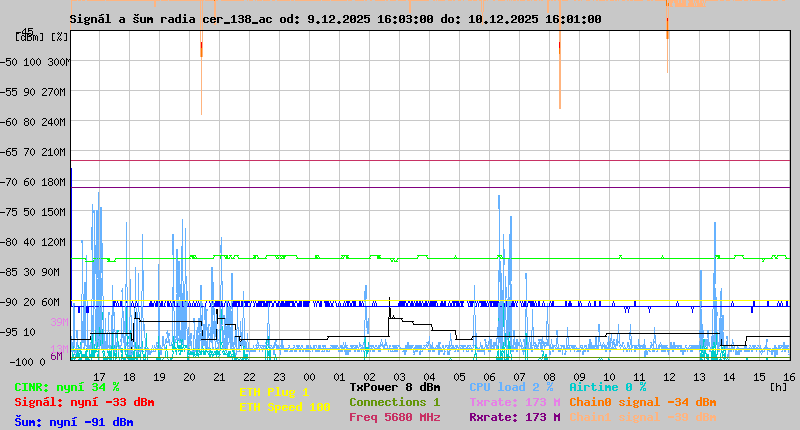The width and height of the screenshot is (800, 430).
Task: Click hour '18' on the time axis
Action: [130, 377]
